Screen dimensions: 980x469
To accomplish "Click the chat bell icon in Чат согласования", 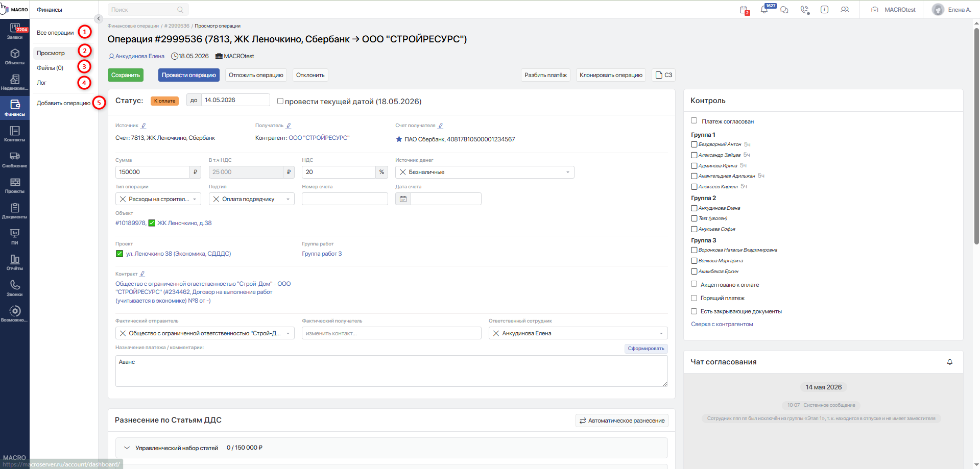I will tap(950, 362).
